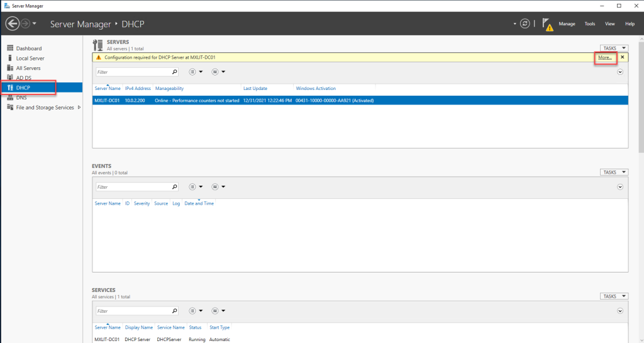
Task: Select Local Server in sidebar
Action: (x=30, y=59)
